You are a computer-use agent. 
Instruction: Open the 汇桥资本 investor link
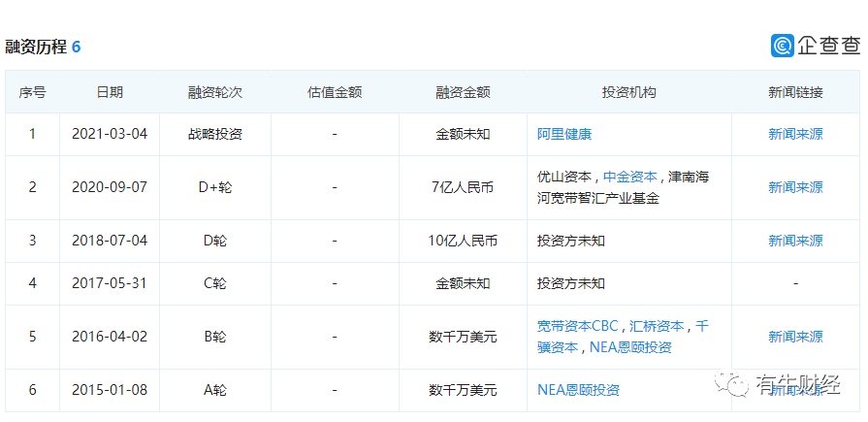657,326
